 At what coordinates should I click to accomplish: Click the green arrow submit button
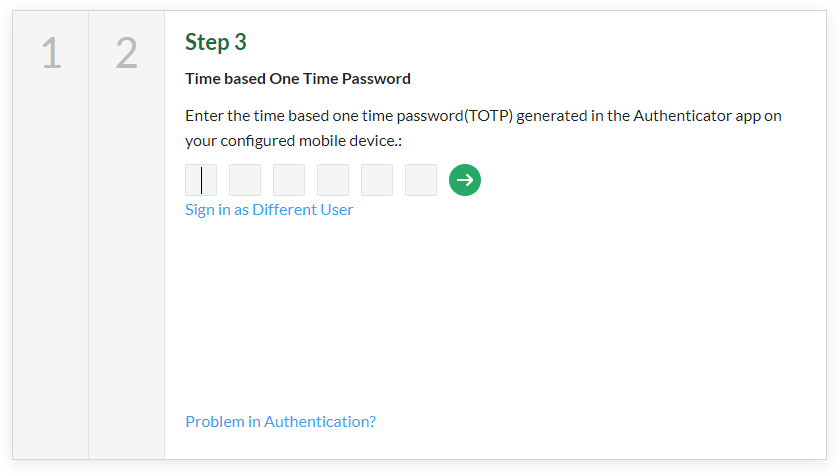(x=465, y=180)
